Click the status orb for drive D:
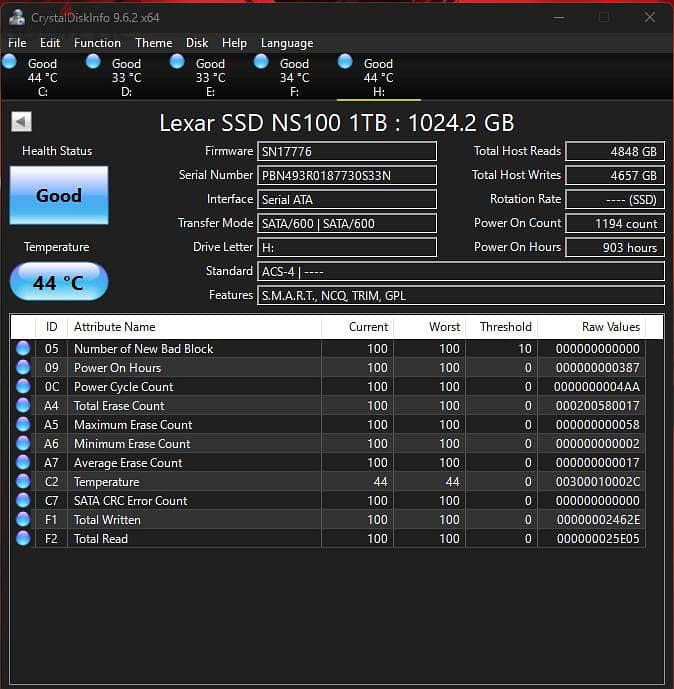This screenshot has width=674, height=689. (93, 62)
